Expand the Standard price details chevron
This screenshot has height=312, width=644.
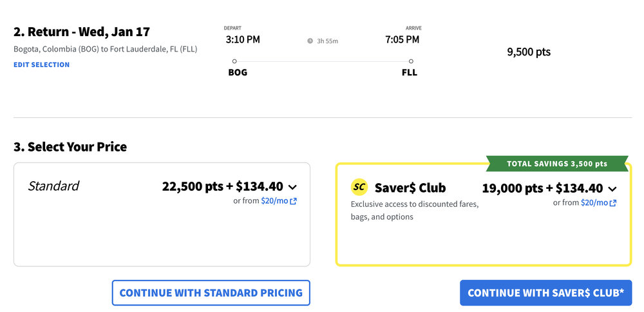[292, 187]
